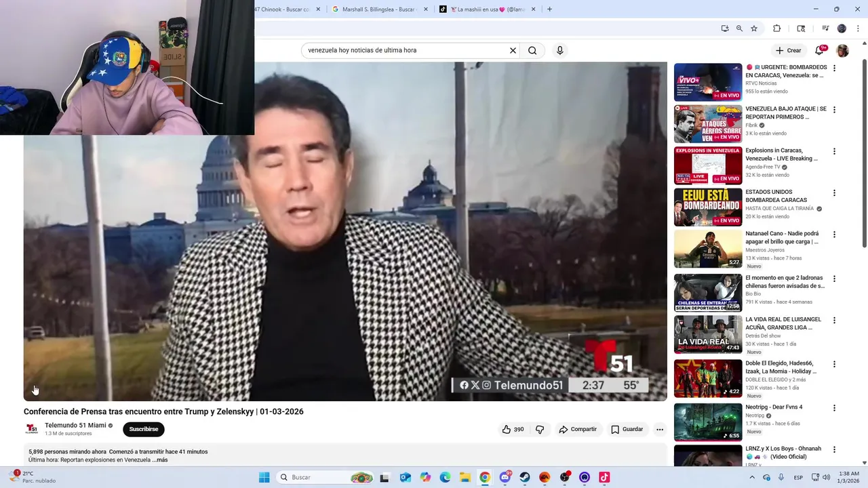868x488 pixels.
Task: Open LA VIDA REAL de Luisangel thumbnail
Action: coord(708,334)
